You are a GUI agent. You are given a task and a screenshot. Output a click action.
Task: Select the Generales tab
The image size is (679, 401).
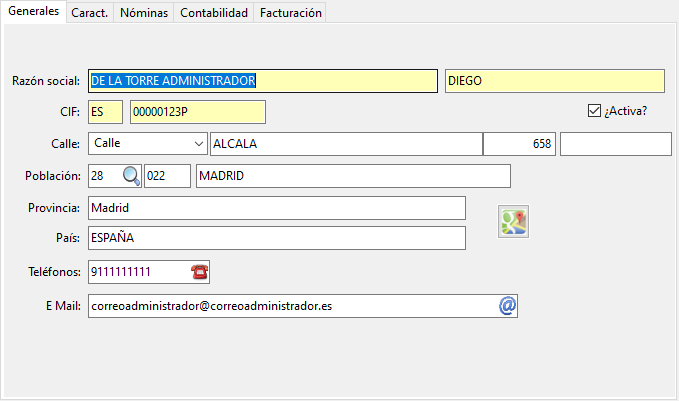[x=33, y=12]
